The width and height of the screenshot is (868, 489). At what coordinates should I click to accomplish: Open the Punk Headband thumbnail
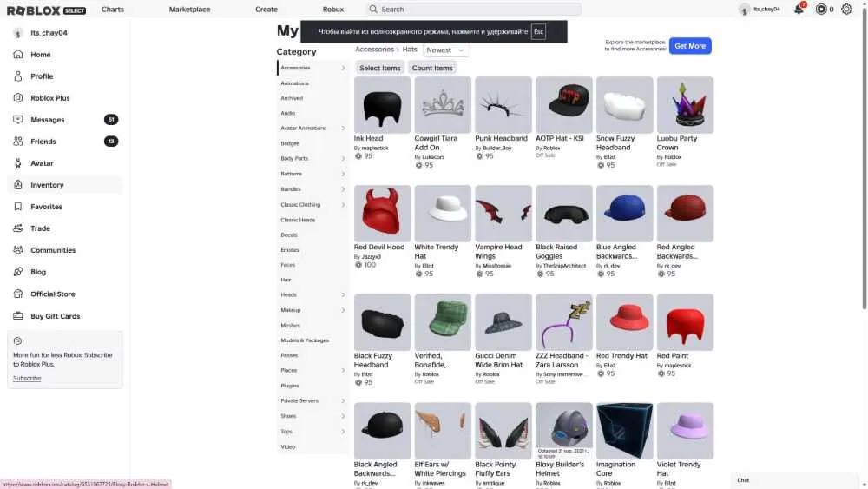(503, 105)
